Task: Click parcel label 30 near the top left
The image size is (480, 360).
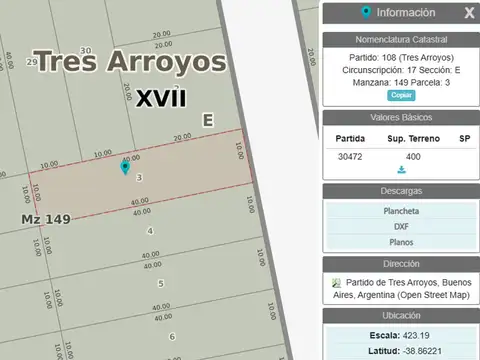Action: pyautogui.click(x=86, y=50)
